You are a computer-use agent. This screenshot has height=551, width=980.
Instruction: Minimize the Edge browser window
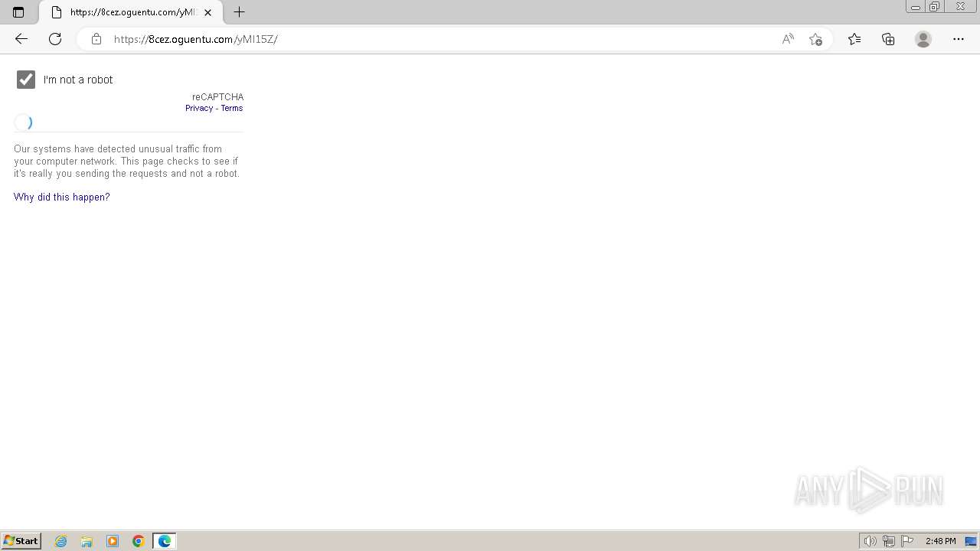916,7
